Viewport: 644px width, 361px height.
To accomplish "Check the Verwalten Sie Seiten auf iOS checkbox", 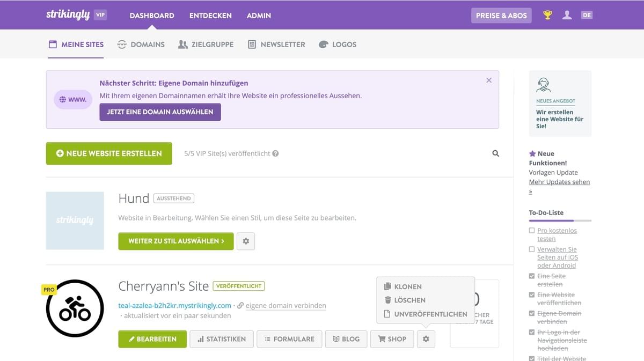I will (532, 249).
